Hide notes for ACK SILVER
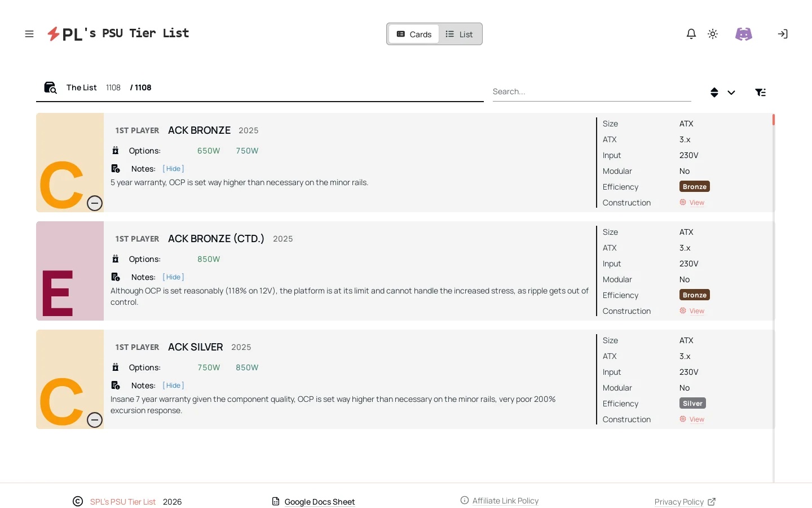Screen dimensions: 812x508 pyautogui.click(x=173, y=386)
